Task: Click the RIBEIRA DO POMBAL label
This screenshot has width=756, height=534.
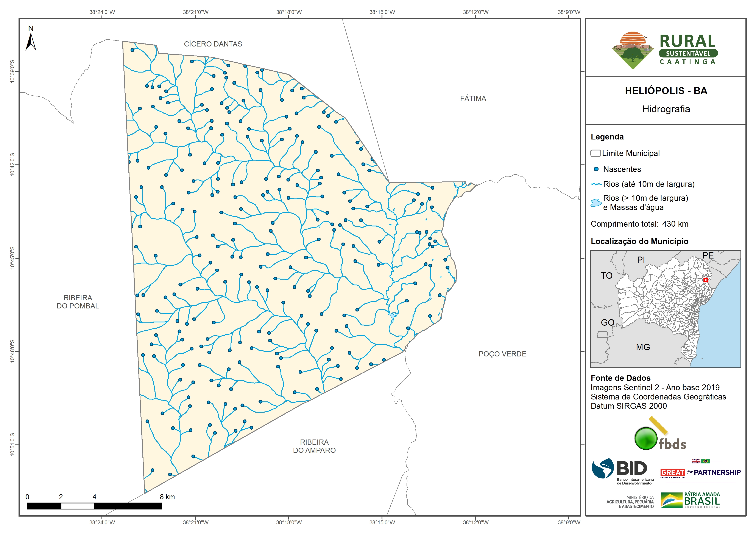Action: (x=78, y=302)
